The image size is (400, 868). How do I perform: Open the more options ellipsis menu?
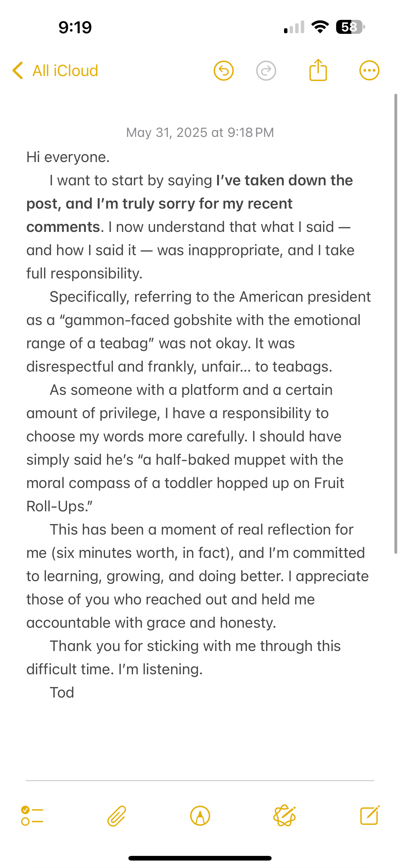click(369, 71)
